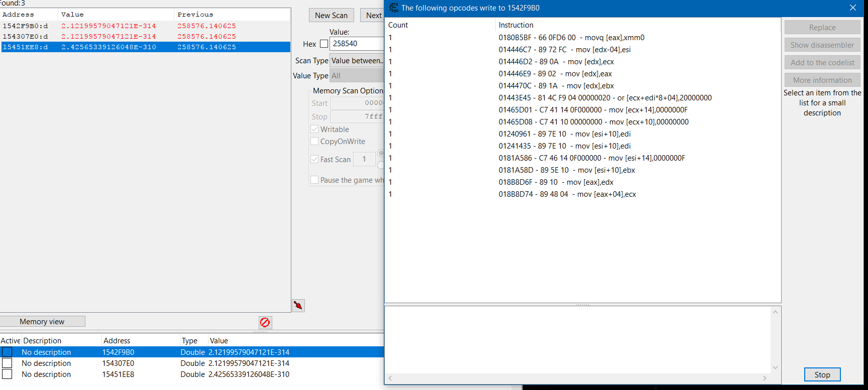The image size is (868, 390).
Task: Open the Scan Type dropdown
Action: point(357,61)
